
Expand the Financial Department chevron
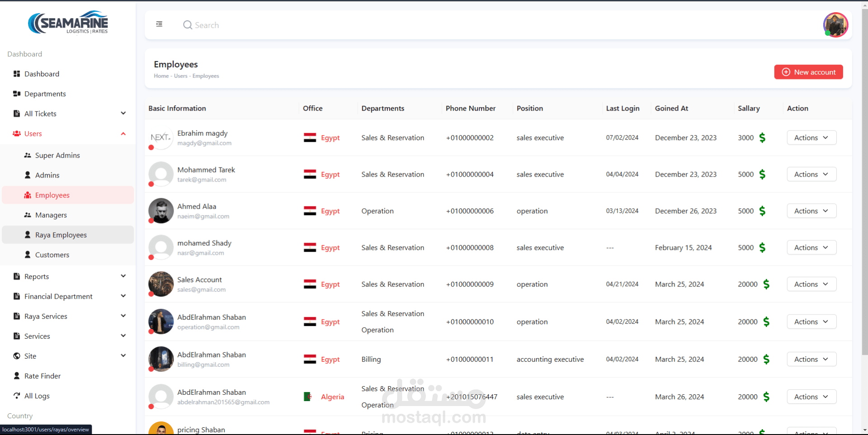coord(123,296)
